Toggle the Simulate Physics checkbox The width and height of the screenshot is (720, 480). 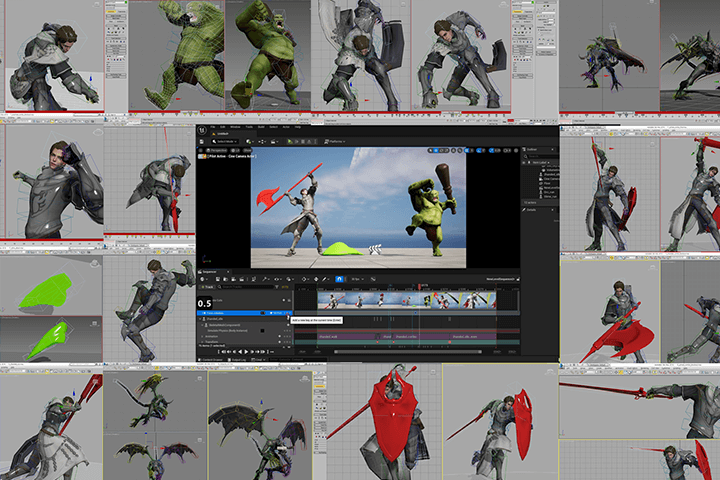(x=263, y=331)
